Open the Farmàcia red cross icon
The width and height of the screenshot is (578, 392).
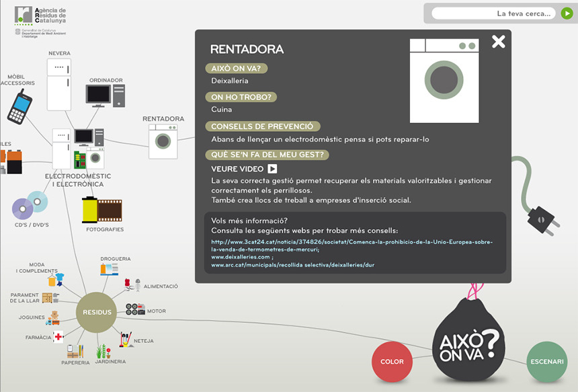pos(58,336)
